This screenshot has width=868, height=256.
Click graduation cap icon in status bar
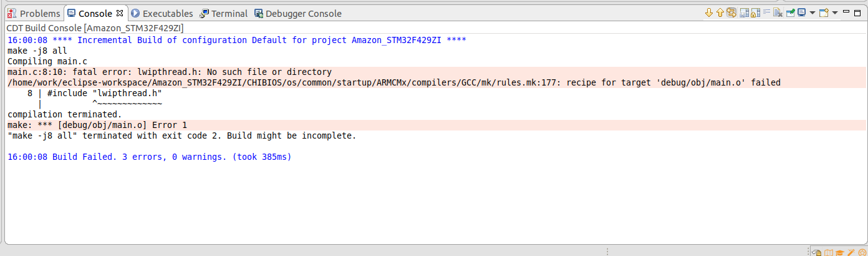[840, 252]
